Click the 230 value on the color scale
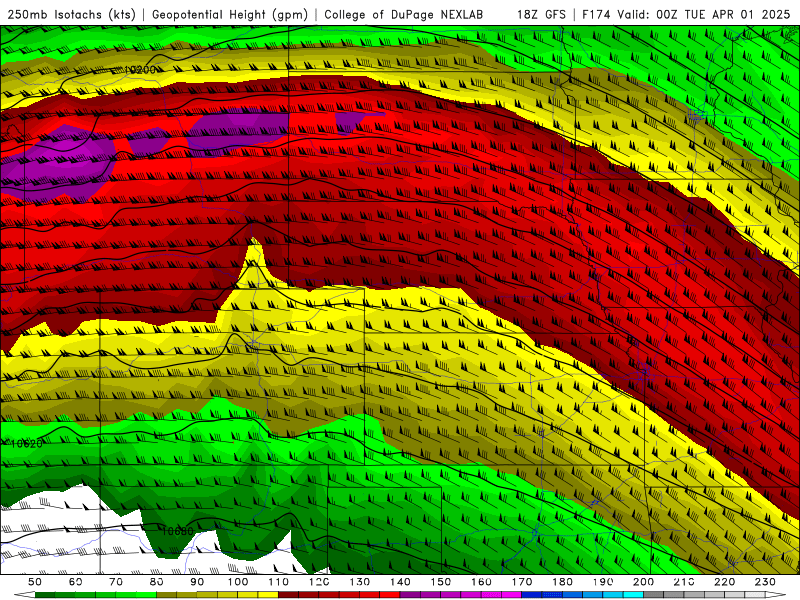Image resolution: width=800 pixels, height=600 pixels. 765,582
